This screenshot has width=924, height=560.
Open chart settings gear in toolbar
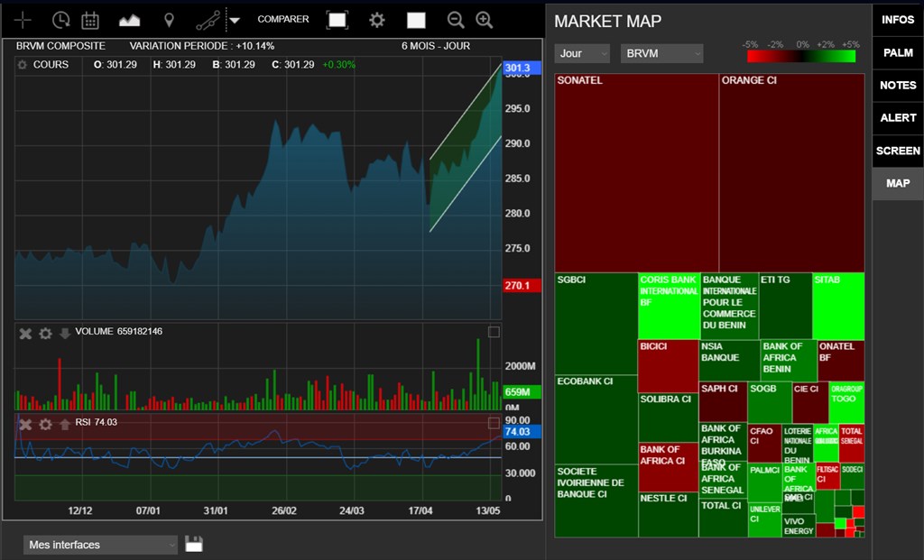pos(377,21)
